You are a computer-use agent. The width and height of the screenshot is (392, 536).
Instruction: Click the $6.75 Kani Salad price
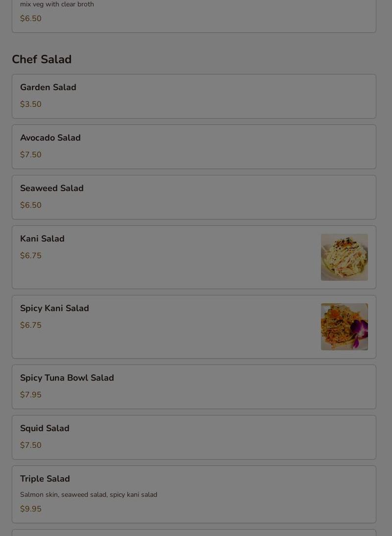[x=31, y=255]
